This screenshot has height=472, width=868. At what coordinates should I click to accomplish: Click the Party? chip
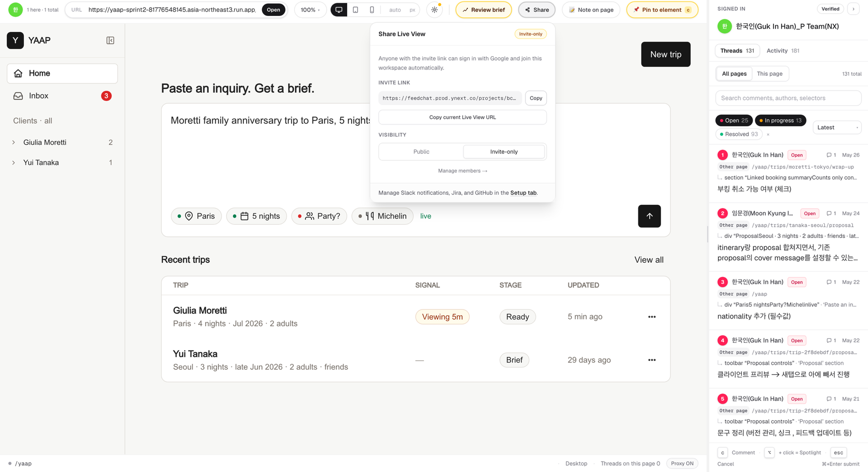319,216
